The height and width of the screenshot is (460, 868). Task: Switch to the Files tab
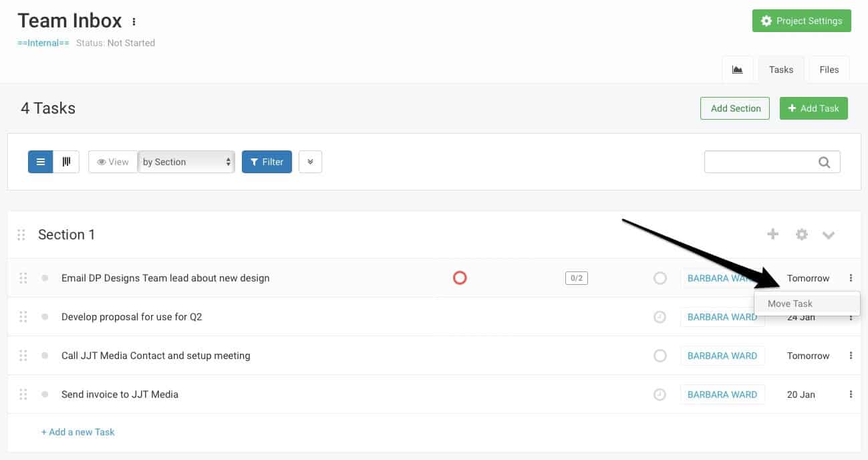(x=829, y=69)
